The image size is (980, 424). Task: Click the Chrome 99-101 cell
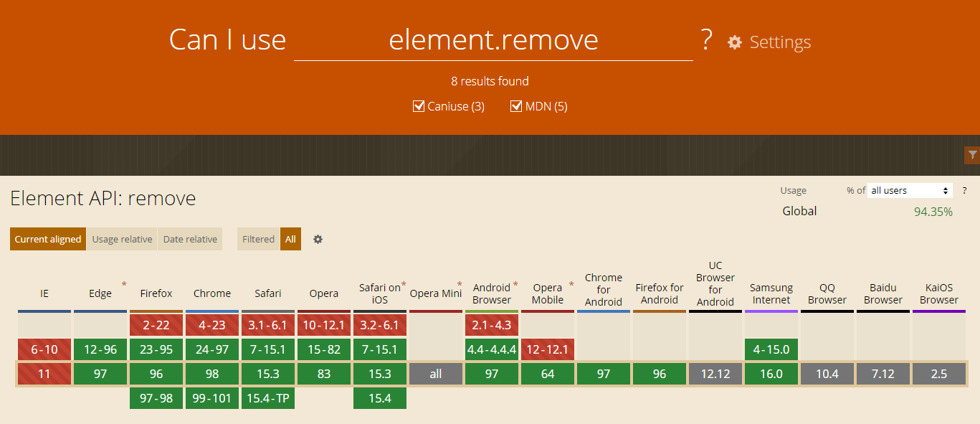212,398
